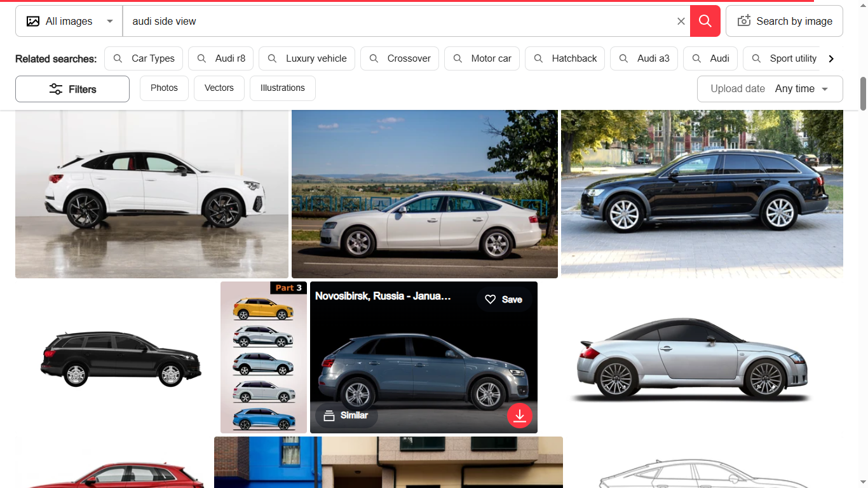Click the red search magnifier button
Viewport: 868px width, 488px height.
click(705, 21)
